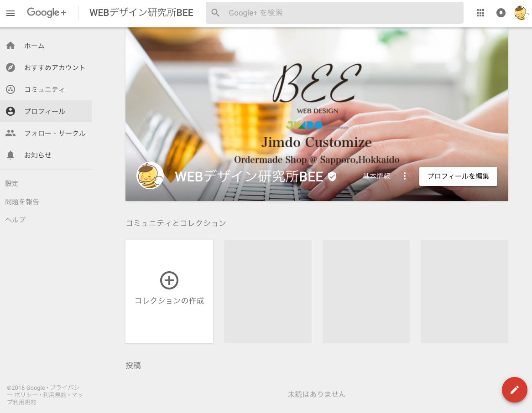Click profile name WEBデザイン研究所BEE on cover

coord(249,177)
